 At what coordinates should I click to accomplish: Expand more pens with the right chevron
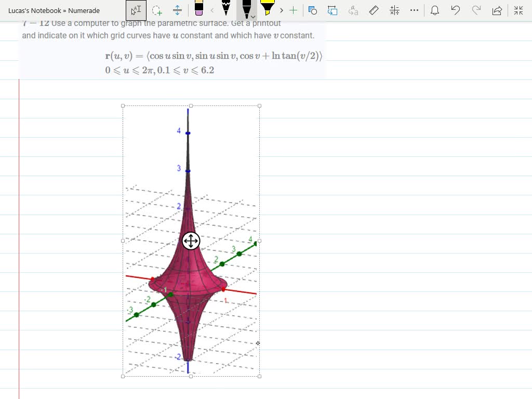(x=281, y=10)
